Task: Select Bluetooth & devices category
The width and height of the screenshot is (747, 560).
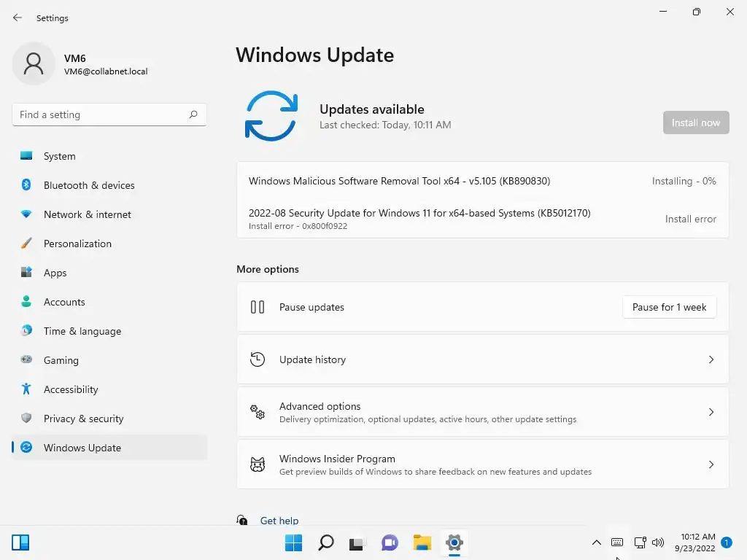Action: [109, 185]
